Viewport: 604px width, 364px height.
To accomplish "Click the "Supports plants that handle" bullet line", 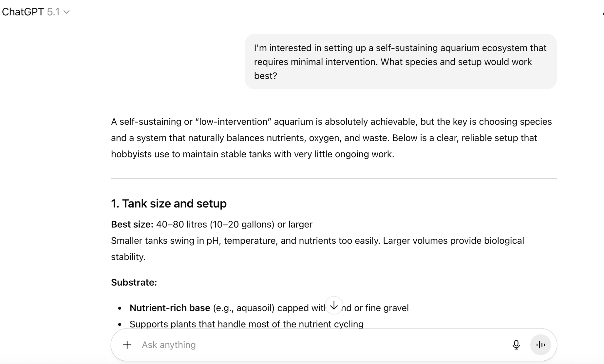I will click(246, 324).
